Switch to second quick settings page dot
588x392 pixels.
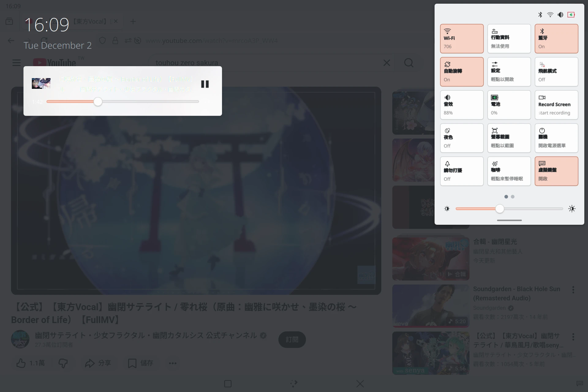[x=513, y=197]
